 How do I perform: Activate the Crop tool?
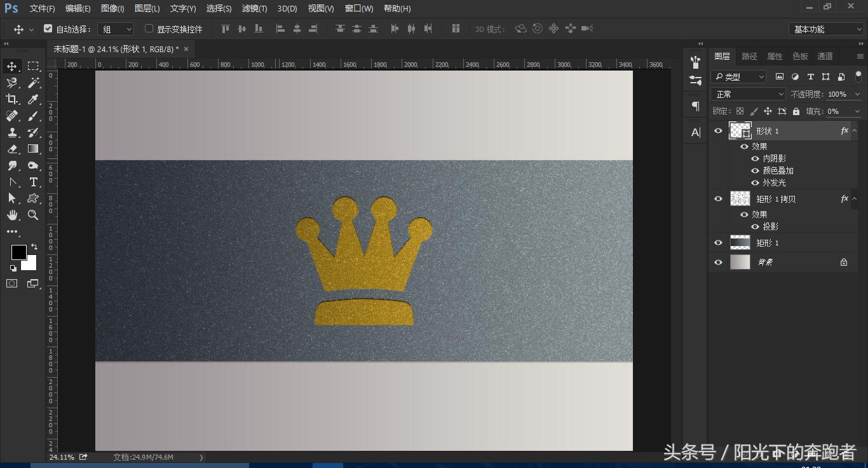coord(12,99)
